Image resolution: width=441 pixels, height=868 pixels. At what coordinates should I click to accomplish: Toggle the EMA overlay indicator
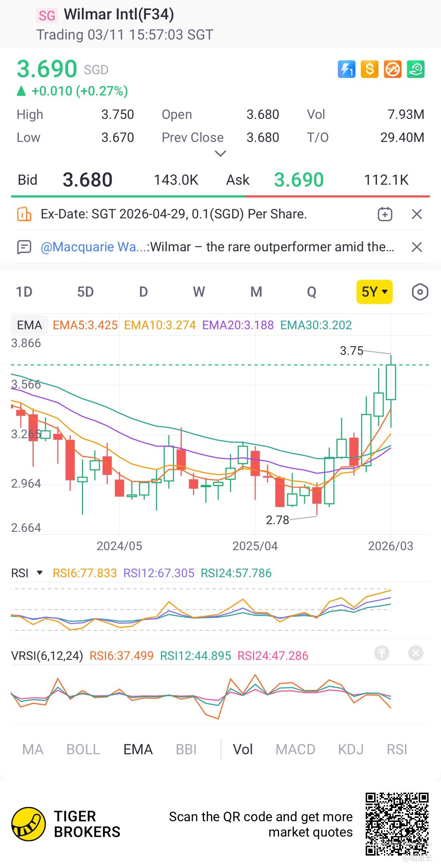tap(138, 749)
